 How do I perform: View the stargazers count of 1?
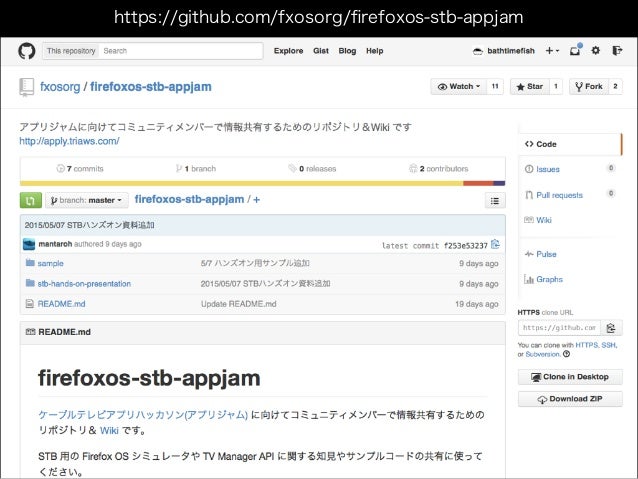tap(556, 86)
